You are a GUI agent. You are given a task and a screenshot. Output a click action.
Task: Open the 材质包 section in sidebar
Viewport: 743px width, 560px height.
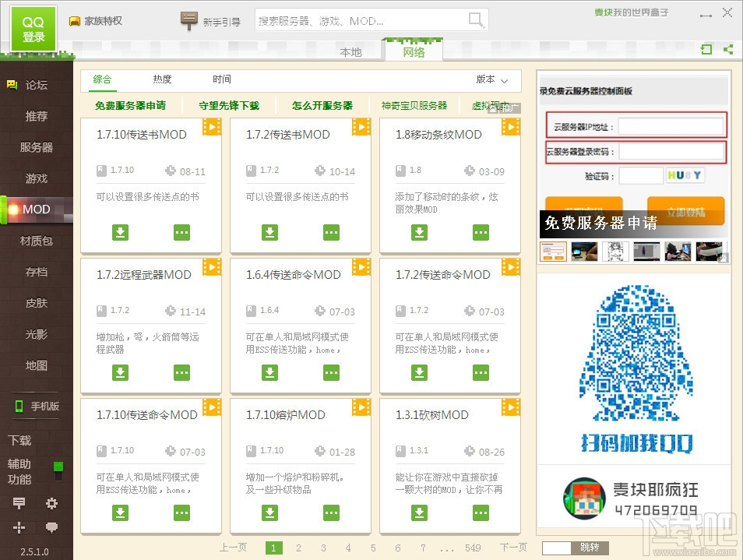tap(35, 241)
